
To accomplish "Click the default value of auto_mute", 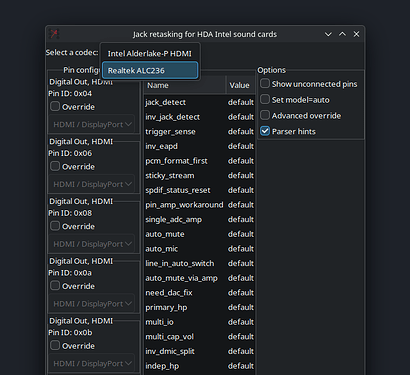I will (241, 234).
